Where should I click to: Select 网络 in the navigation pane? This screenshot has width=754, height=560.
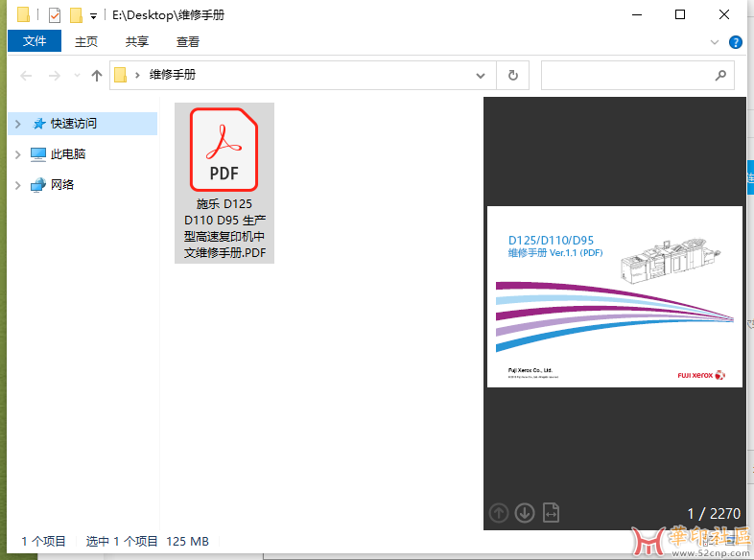62,184
